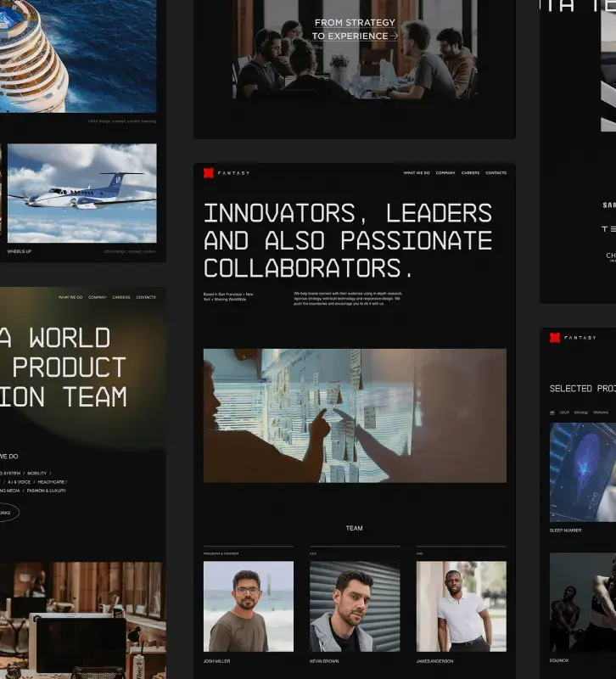Open the Sleep Number project thumbnail
Screen dimensions: 616x679
(583, 472)
